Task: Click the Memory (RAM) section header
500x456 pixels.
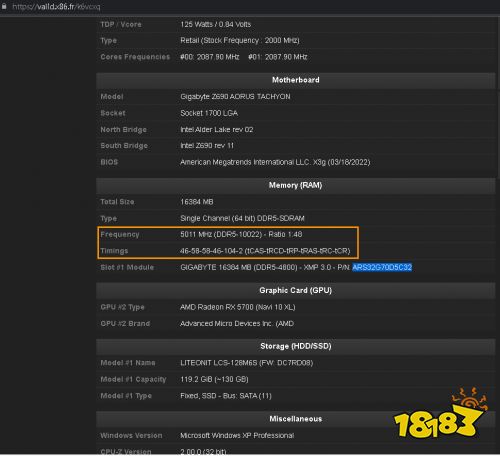Action: click(x=296, y=185)
